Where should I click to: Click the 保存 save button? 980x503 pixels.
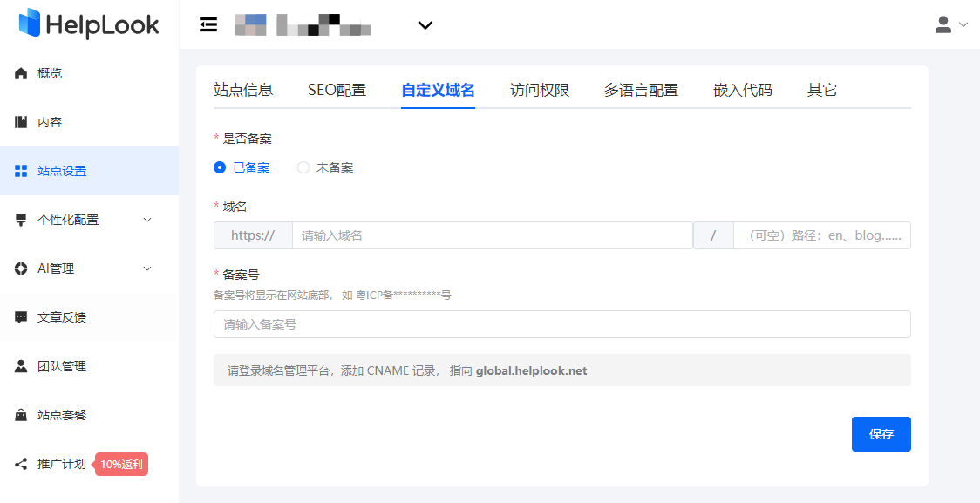[x=881, y=433]
